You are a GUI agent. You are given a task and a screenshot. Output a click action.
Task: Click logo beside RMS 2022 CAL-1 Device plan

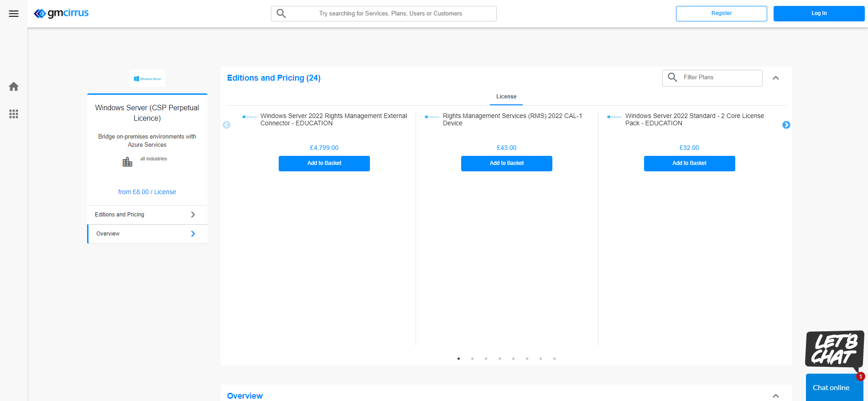pos(432,117)
